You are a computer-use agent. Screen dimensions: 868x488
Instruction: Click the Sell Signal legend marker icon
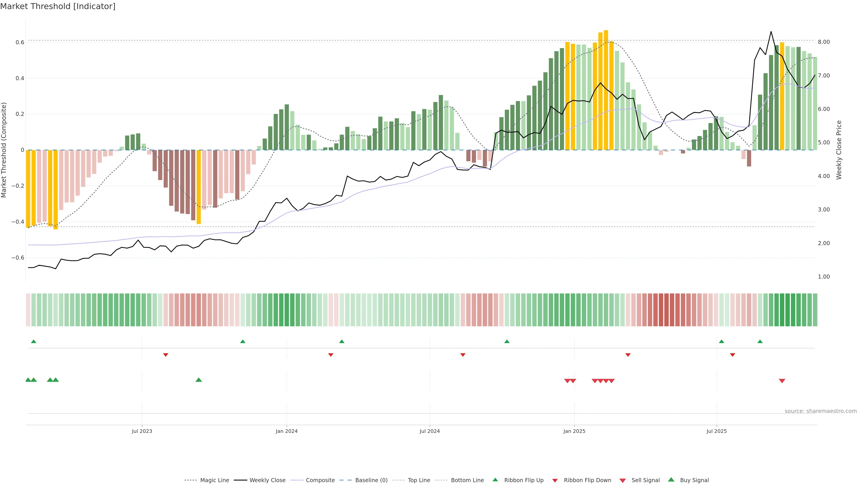pos(622,481)
